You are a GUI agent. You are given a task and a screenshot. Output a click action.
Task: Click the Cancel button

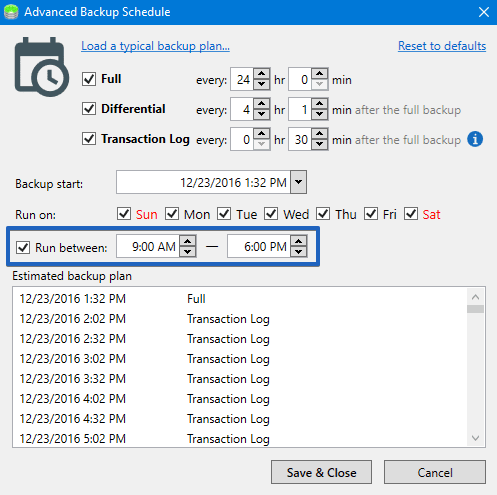click(x=435, y=472)
